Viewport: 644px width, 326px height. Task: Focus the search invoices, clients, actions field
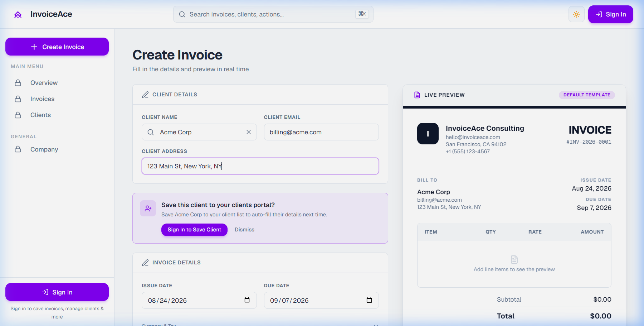point(273,14)
